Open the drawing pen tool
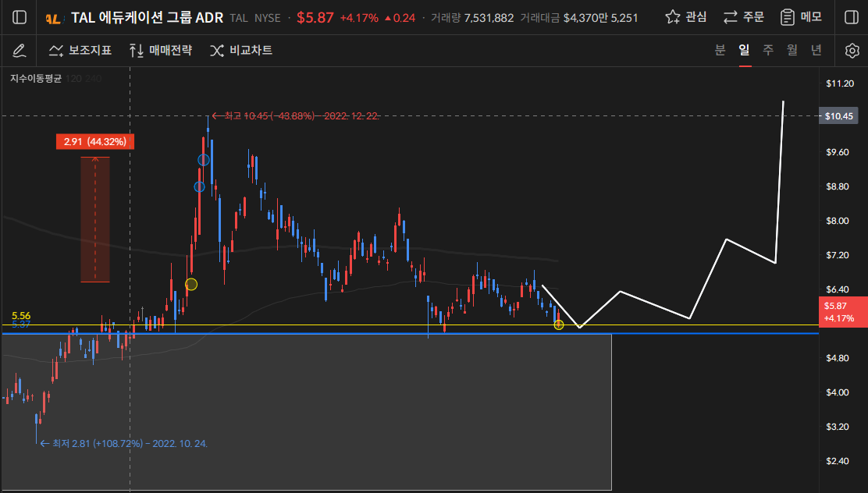 19,51
